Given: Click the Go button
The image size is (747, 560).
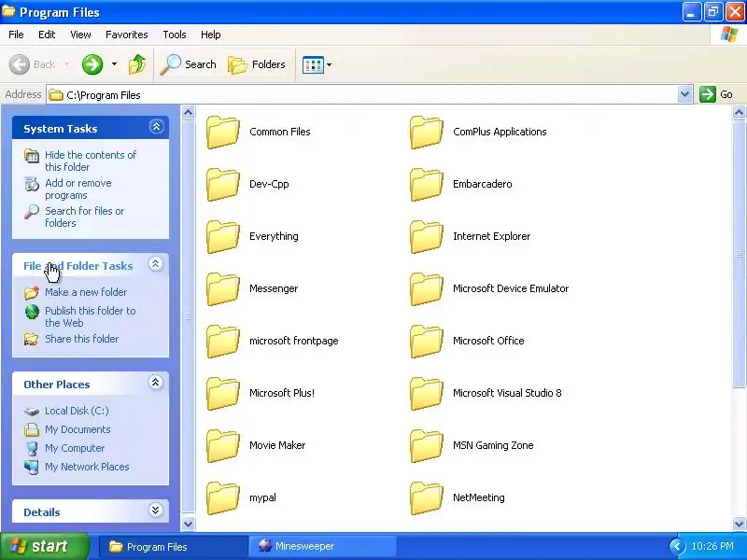Looking at the screenshot, I should 716,94.
